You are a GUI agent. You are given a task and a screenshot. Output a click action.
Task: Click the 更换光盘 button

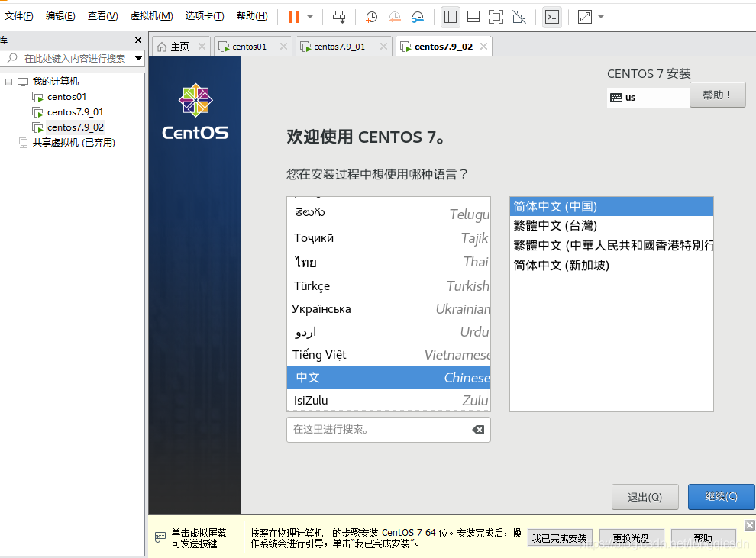(x=632, y=537)
